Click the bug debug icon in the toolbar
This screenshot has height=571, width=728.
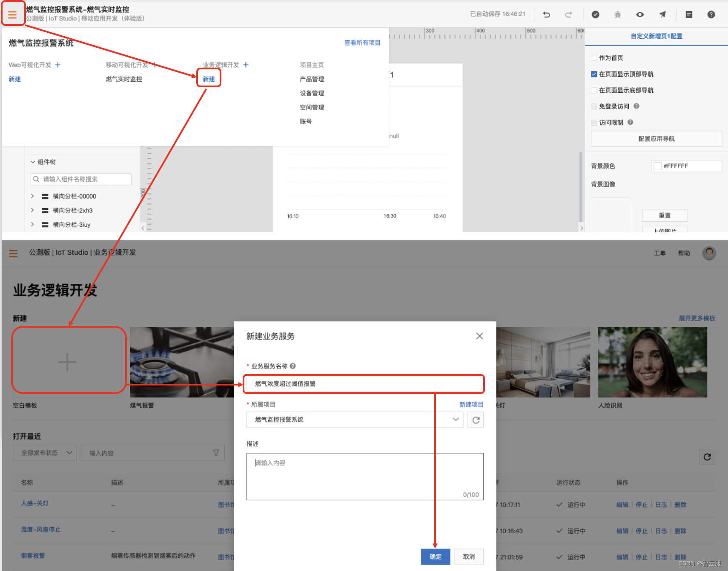[x=618, y=14]
